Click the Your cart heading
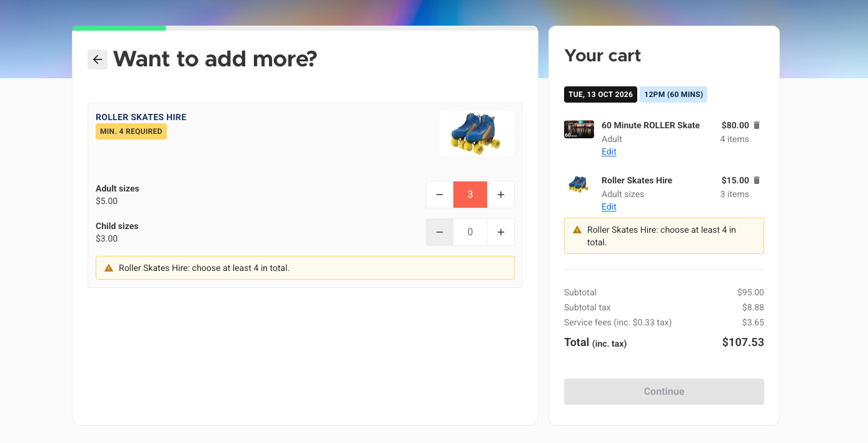 (603, 56)
